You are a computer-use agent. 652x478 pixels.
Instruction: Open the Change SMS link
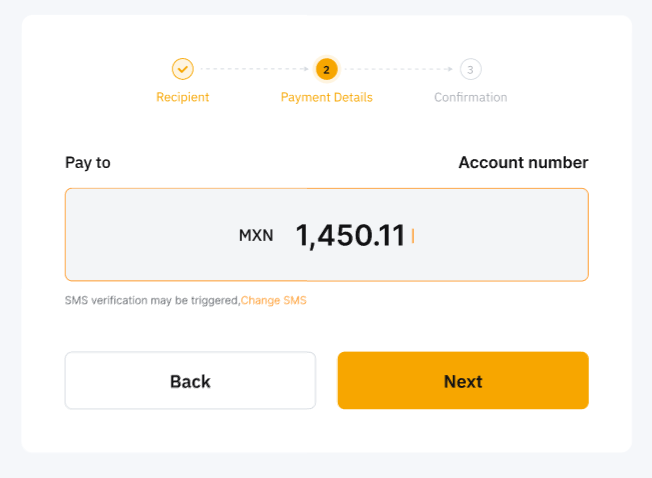274,300
